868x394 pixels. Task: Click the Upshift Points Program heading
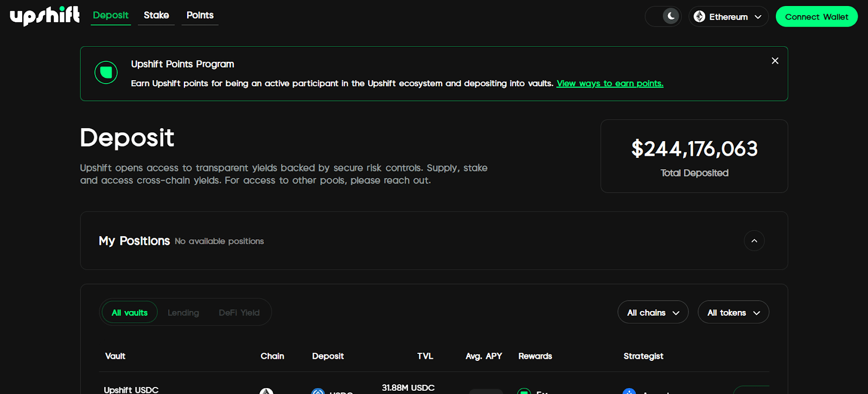pos(182,64)
